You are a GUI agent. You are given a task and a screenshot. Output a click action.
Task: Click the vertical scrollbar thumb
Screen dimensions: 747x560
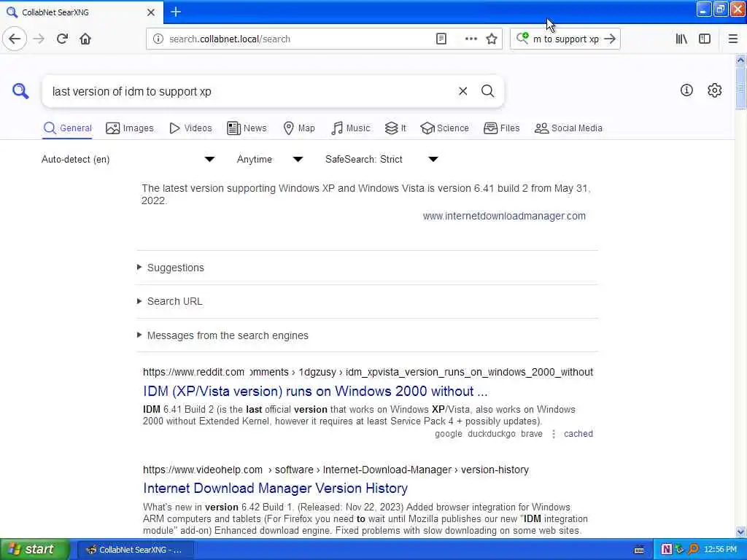[741, 88]
